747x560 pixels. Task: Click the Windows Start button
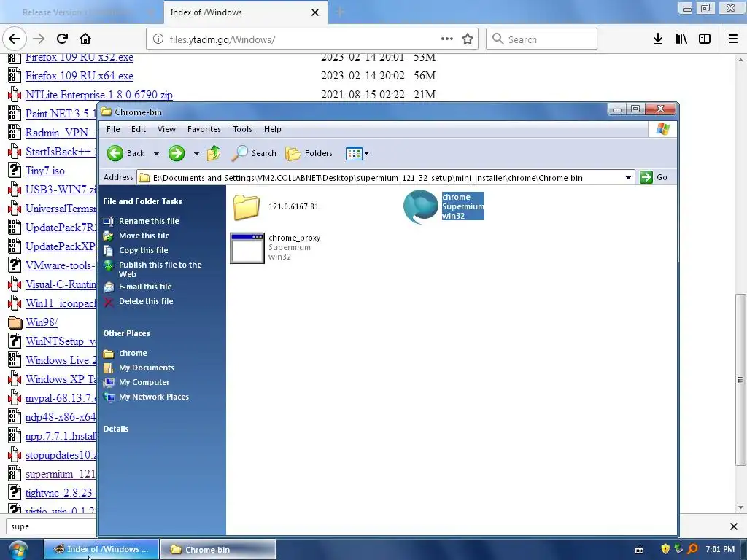[x=18, y=550]
